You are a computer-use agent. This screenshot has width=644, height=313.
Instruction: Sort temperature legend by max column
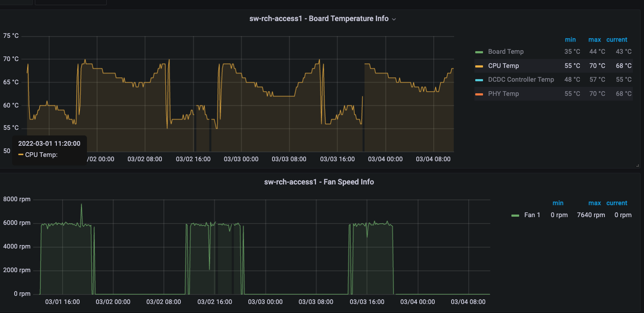pyautogui.click(x=594, y=40)
